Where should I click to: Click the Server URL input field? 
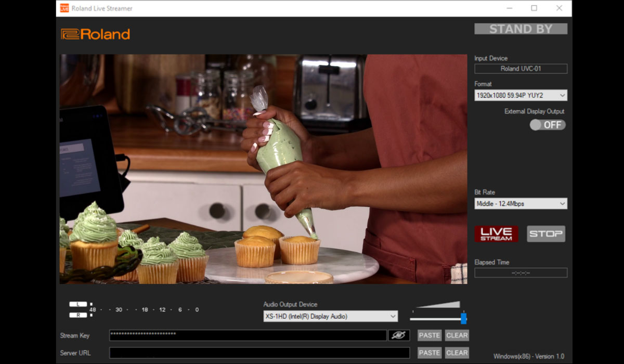click(x=259, y=353)
